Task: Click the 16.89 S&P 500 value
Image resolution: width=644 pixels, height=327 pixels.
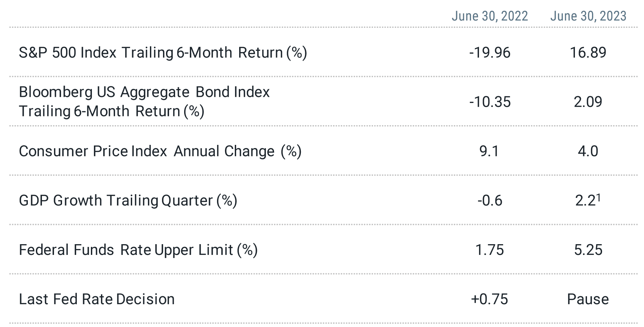Action: tap(588, 53)
